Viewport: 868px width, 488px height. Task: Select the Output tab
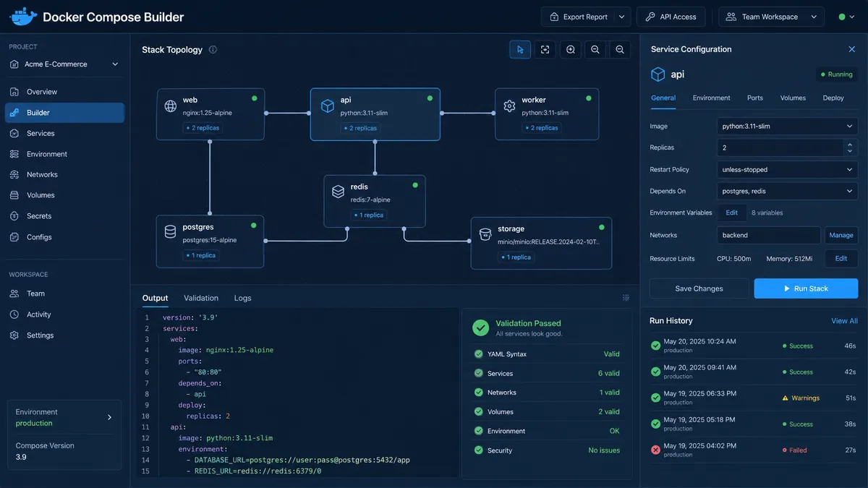pos(155,298)
